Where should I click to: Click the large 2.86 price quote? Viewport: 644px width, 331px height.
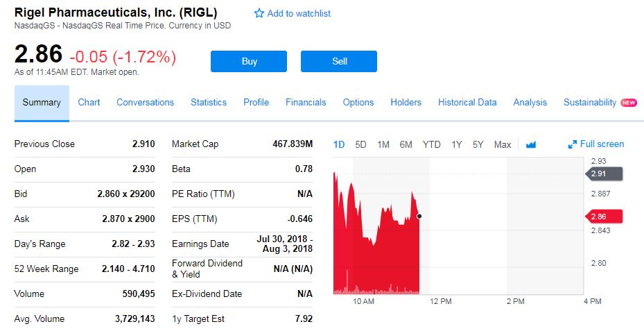(x=38, y=54)
